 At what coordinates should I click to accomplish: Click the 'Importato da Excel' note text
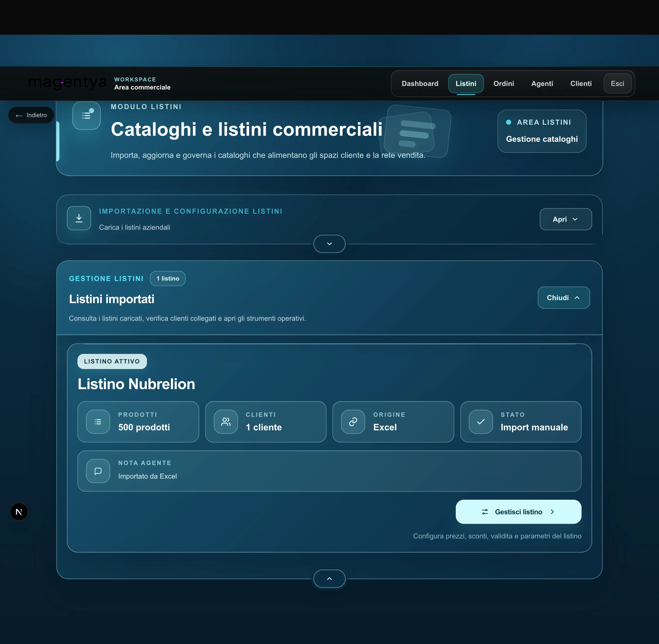148,476
